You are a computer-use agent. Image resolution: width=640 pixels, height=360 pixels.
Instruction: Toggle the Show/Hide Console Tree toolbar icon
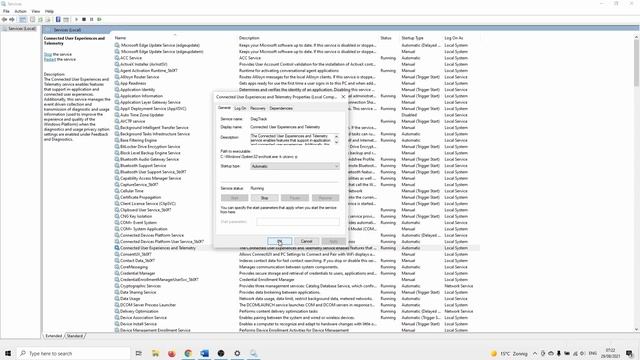point(23,20)
